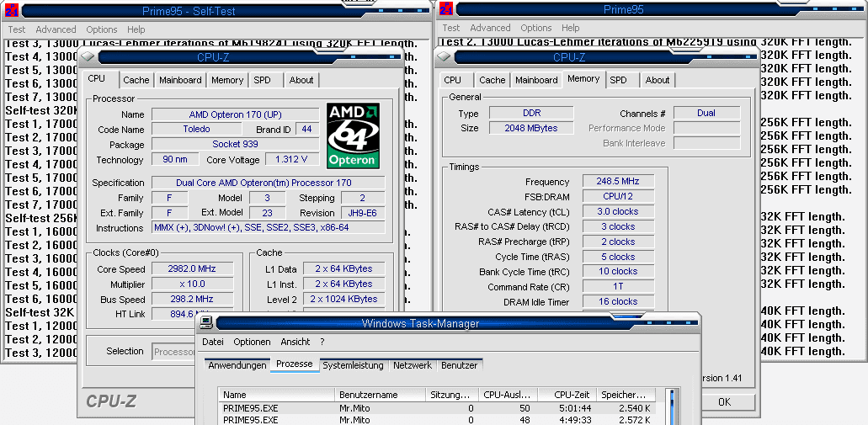The width and height of the screenshot is (868, 425).
Task: Open Help menu in right Prime95 window
Action: tap(570, 28)
